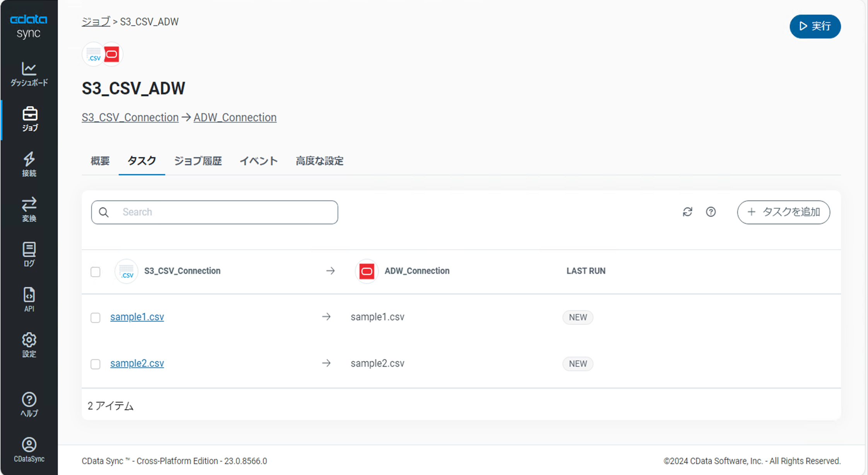Click the NEW badge for sample1.csv
Viewport: 868px width, 475px height.
click(x=578, y=317)
